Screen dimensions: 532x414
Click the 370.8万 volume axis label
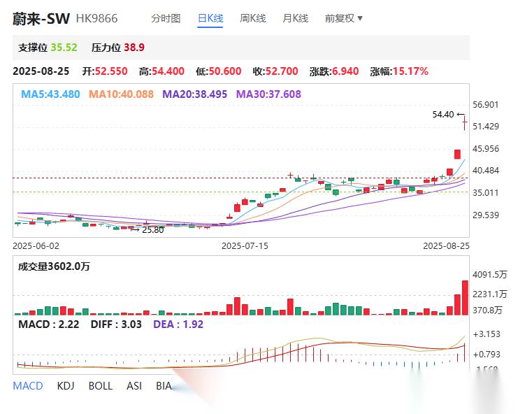[x=487, y=310]
